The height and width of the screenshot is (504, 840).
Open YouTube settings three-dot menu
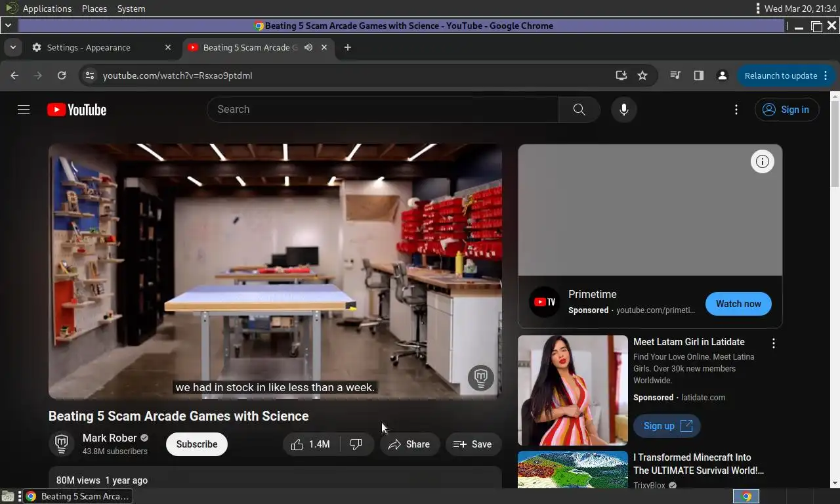pos(736,110)
